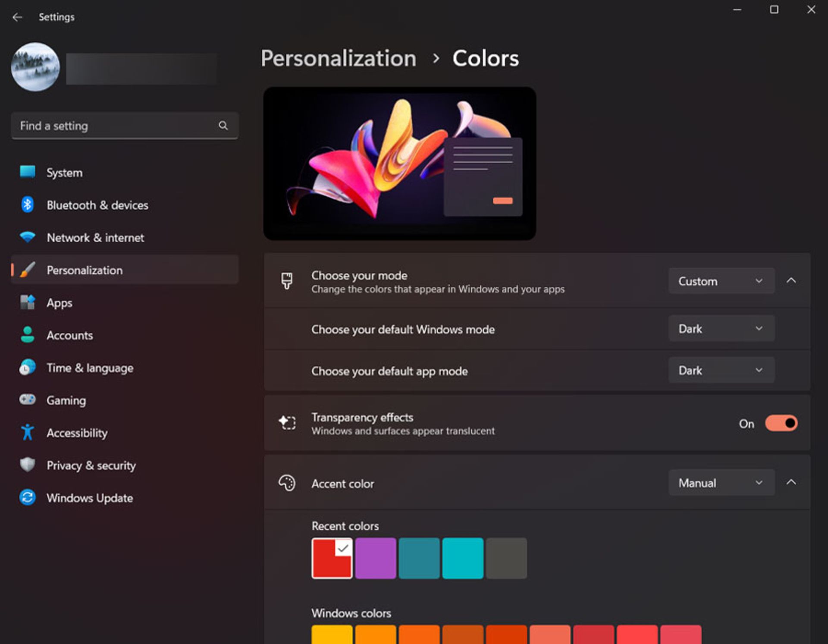Click the System monitor icon in sidebar
Viewport: 828px width, 644px height.
tap(27, 172)
